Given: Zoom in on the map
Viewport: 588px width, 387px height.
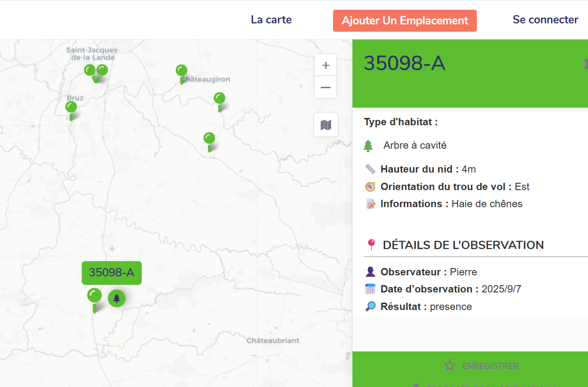Looking at the screenshot, I should coord(326,65).
